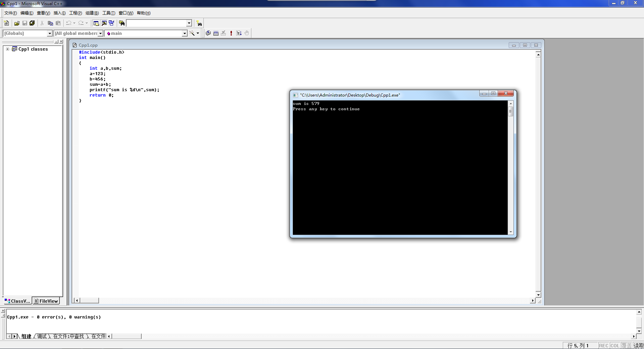Viewport: 644px width, 349px height.
Task: Maximize the Cpp1.cpp editor window
Action: (525, 45)
